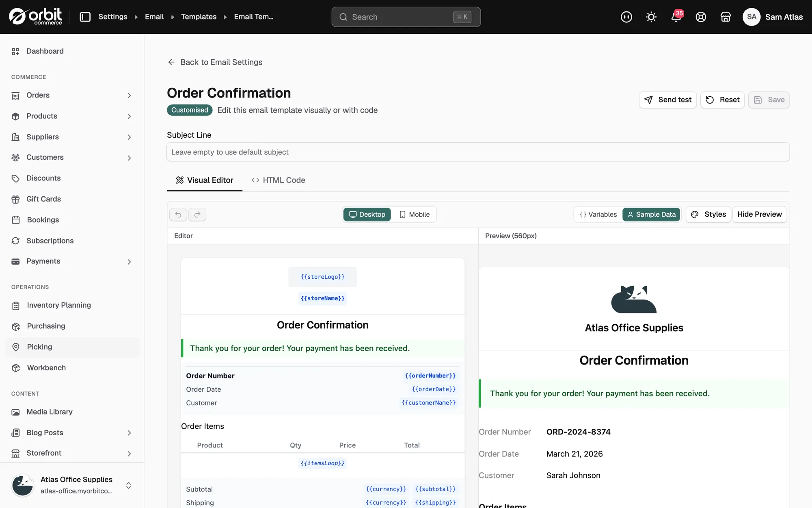
Task: Click the preview store logo image
Action: [634, 299]
